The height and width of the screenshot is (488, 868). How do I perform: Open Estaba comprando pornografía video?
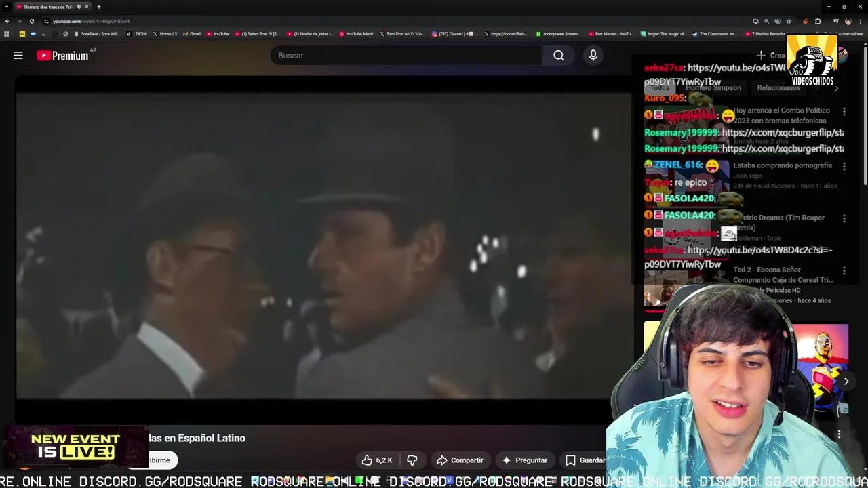click(x=783, y=165)
